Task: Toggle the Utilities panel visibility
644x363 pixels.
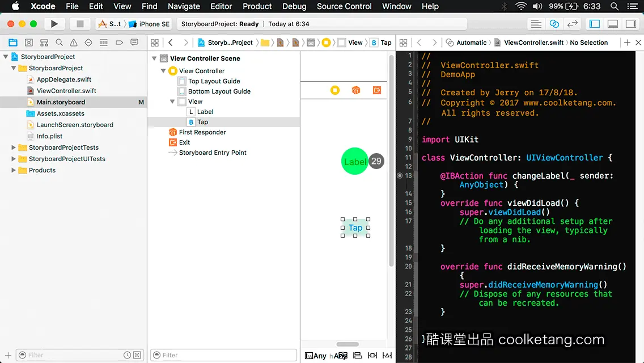Action: click(x=631, y=24)
